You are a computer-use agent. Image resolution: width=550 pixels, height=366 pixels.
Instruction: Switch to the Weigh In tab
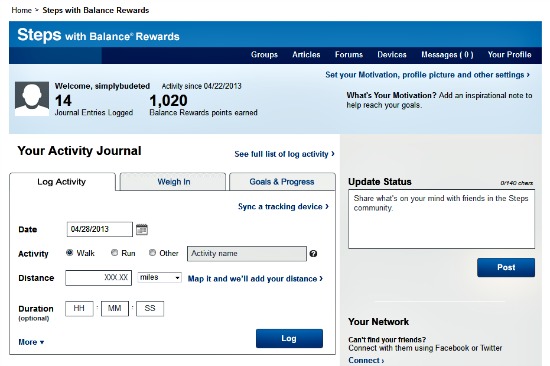173,182
